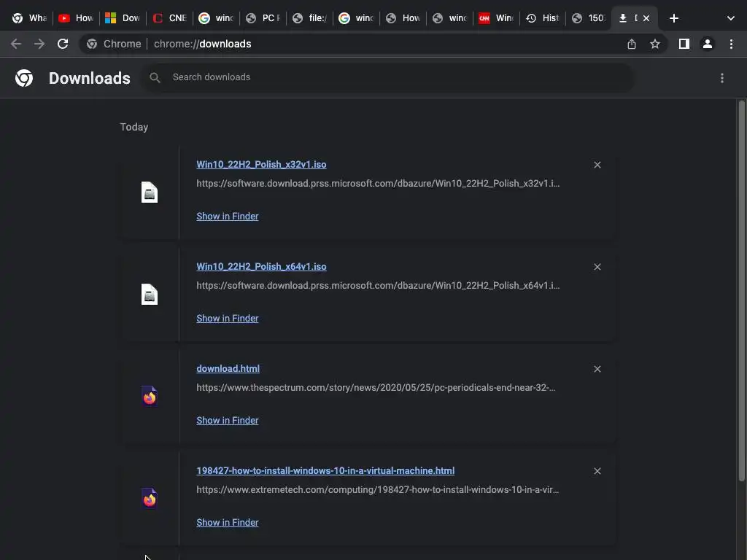
Task: Click the browser back arrow
Action: tap(16, 44)
